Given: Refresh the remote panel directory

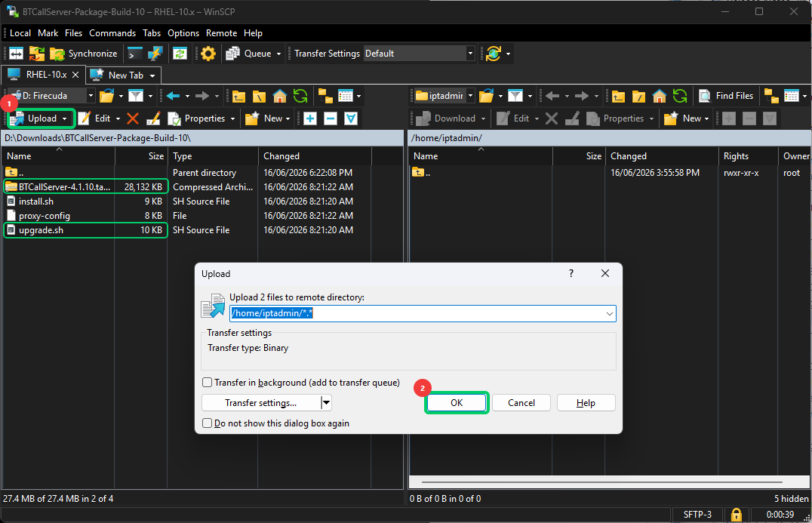Looking at the screenshot, I should pos(680,96).
